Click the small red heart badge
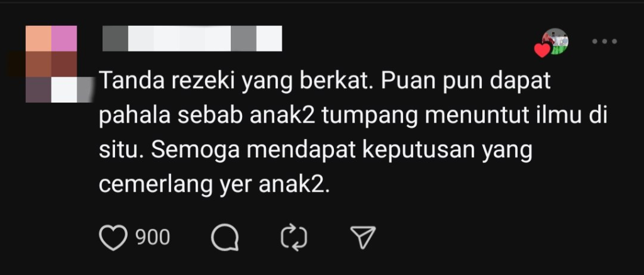 click(542, 50)
